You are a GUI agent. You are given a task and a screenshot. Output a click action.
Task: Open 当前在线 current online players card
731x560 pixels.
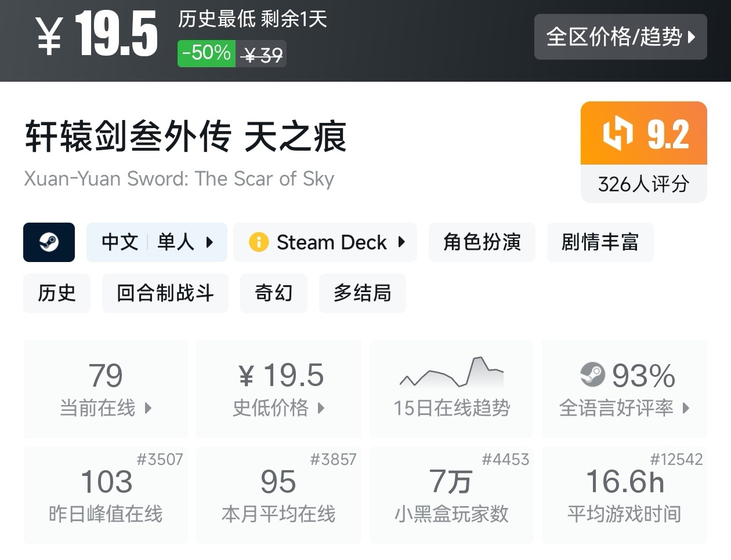106,389
